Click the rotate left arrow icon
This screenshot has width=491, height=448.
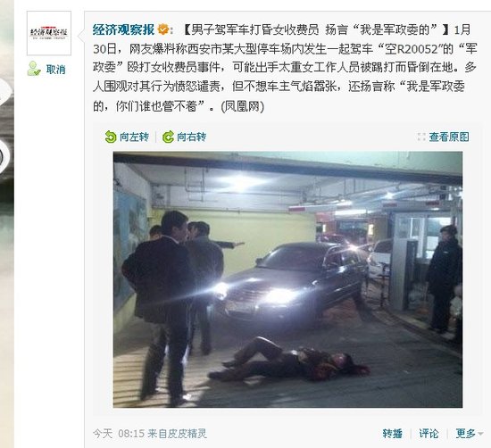pyautogui.click(x=110, y=137)
